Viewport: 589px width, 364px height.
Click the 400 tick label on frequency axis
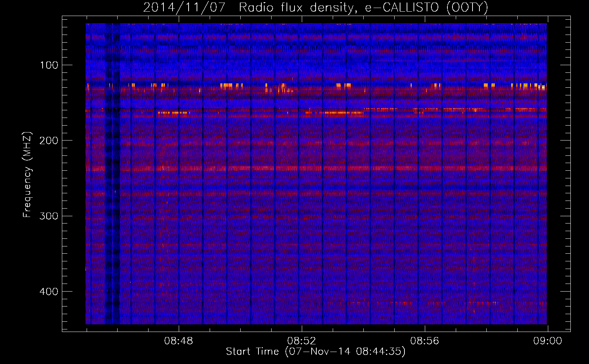click(x=49, y=292)
